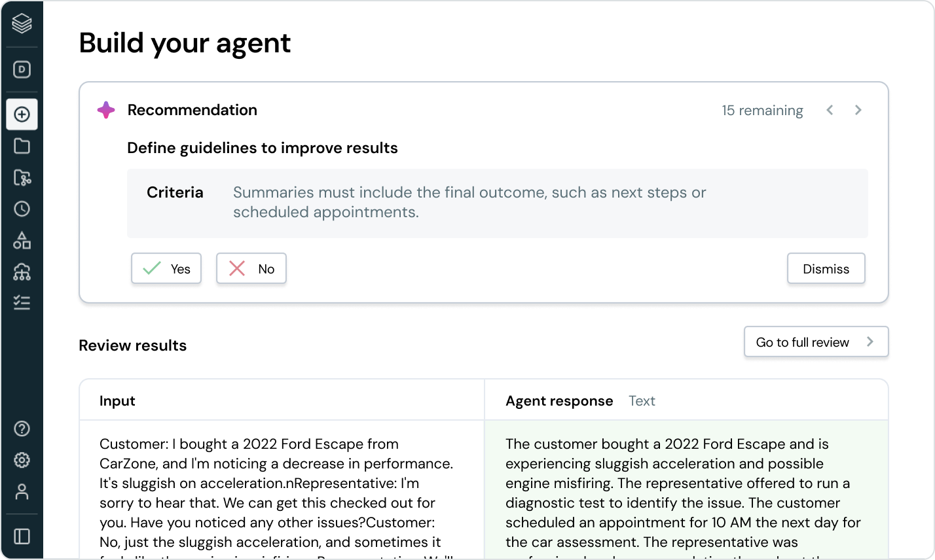The image size is (935, 560).
Task: Open the settings gear icon
Action: click(x=22, y=460)
